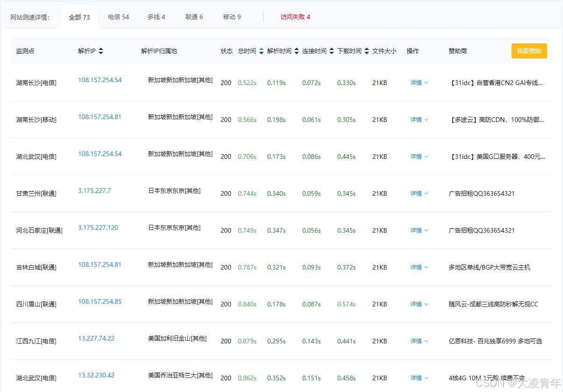Open the 访问失败 4 tab
563x392 pixels.
click(x=295, y=16)
